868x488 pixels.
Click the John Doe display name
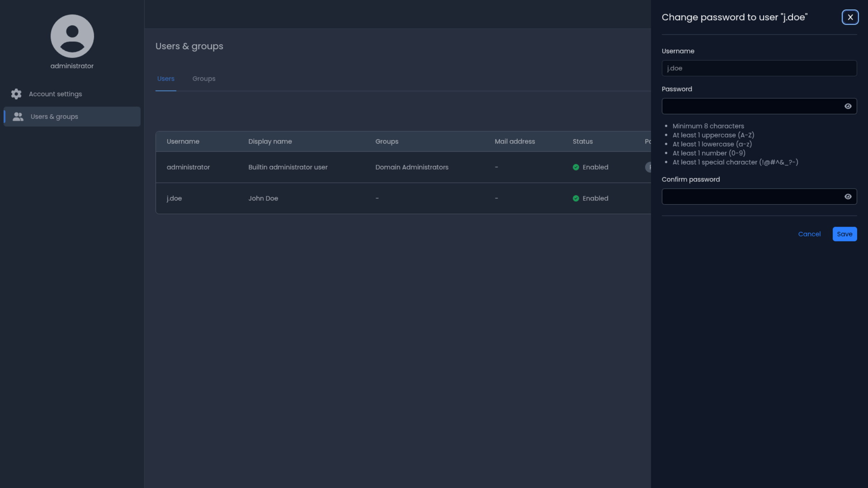tap(263, 198)
